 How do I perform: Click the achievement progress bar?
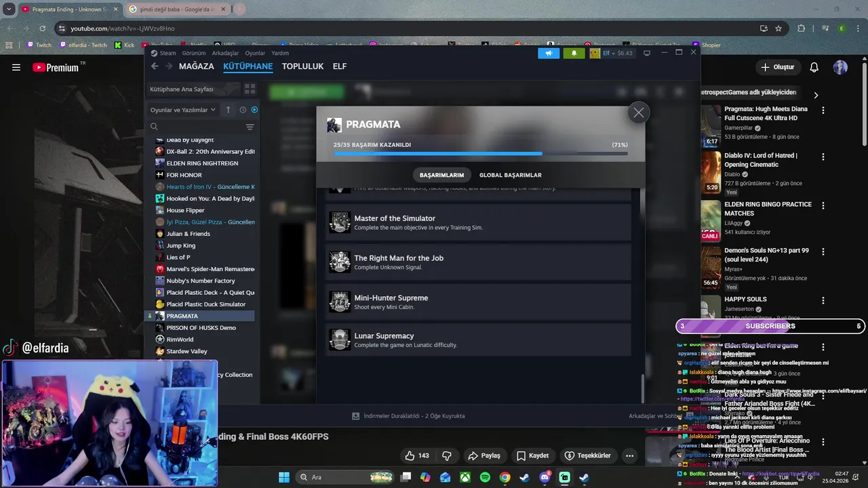(481, 154)
